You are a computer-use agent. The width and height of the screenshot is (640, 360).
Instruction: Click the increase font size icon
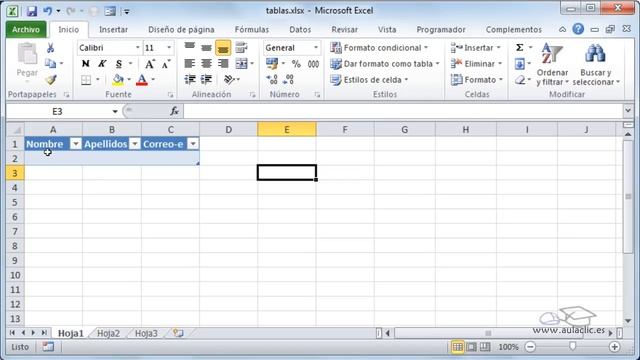point(150,64)
